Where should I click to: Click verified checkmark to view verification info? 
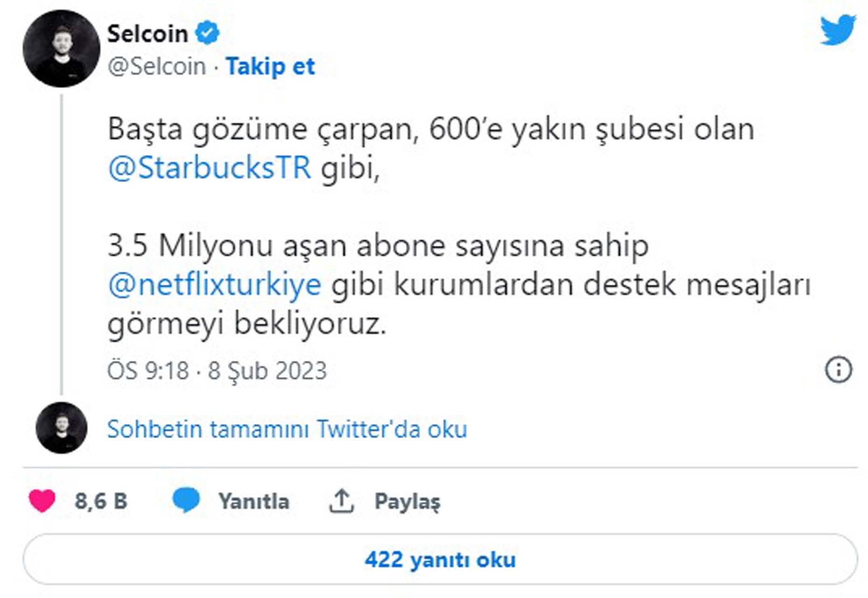coord(206,32)
